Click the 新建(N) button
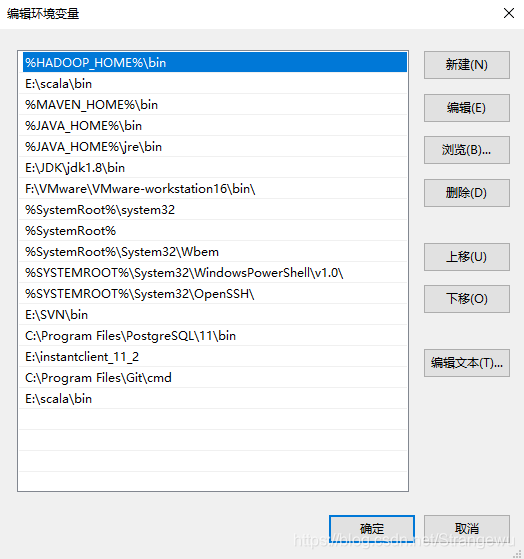 (x=467, y=65)
